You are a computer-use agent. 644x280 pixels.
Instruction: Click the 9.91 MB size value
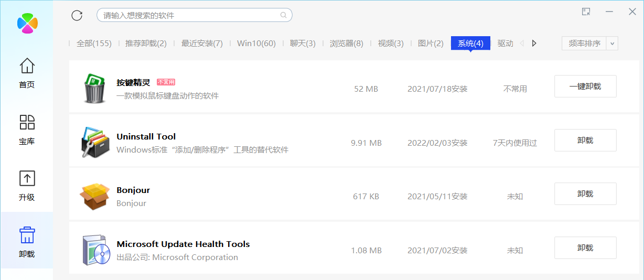[366, 143]
